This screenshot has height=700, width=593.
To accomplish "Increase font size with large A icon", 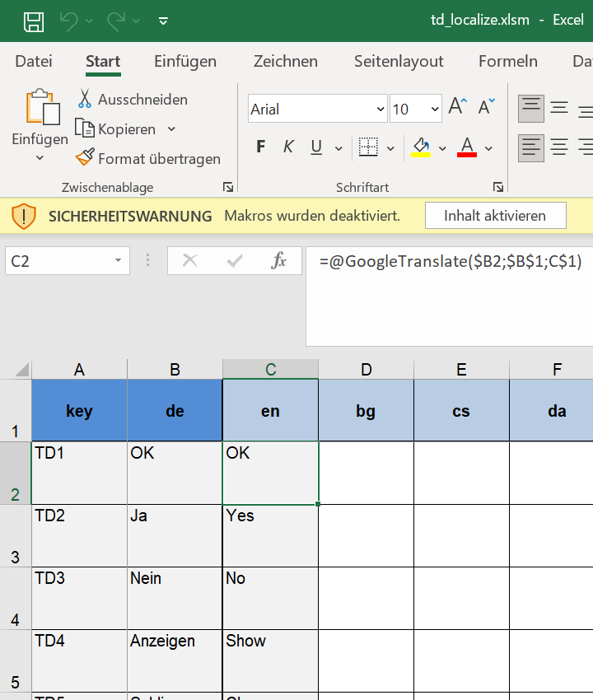I will click(x=457, y=107).
